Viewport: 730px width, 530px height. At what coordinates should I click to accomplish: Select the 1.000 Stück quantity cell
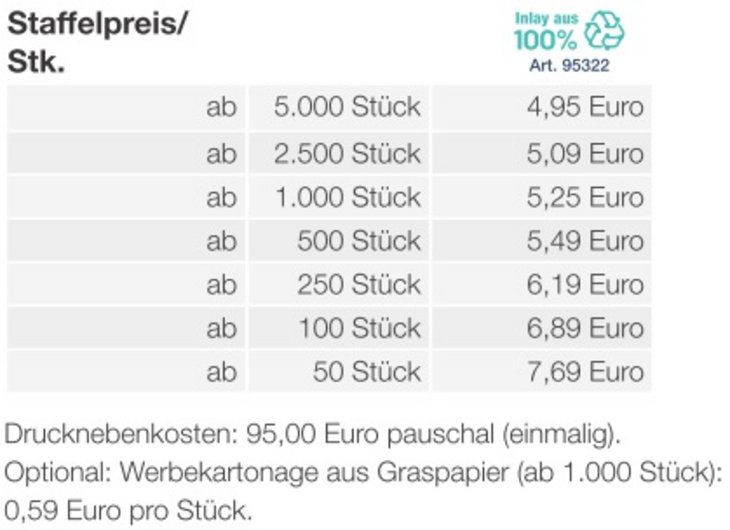pyautogui.click(x=338, y=197)
